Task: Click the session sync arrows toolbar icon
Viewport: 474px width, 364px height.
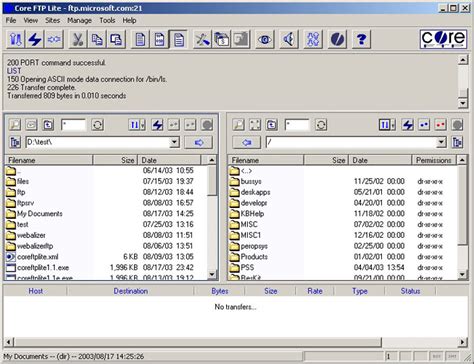Action: [x=313, y=39]
